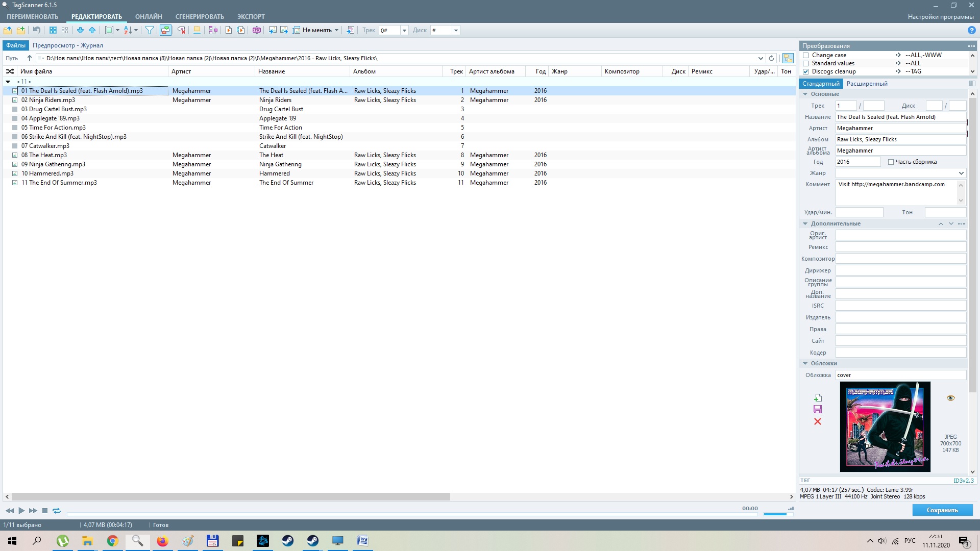Tick the Часть сборника checkbox
The height and width of the screenshot is (551, 980).
[x=891, y=162]
